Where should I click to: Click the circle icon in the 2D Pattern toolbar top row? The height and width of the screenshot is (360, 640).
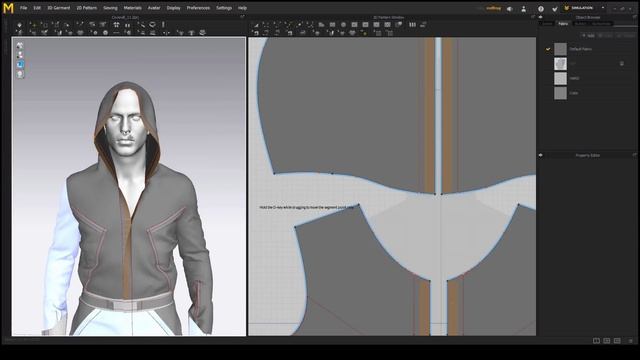(x=343, y=25)
